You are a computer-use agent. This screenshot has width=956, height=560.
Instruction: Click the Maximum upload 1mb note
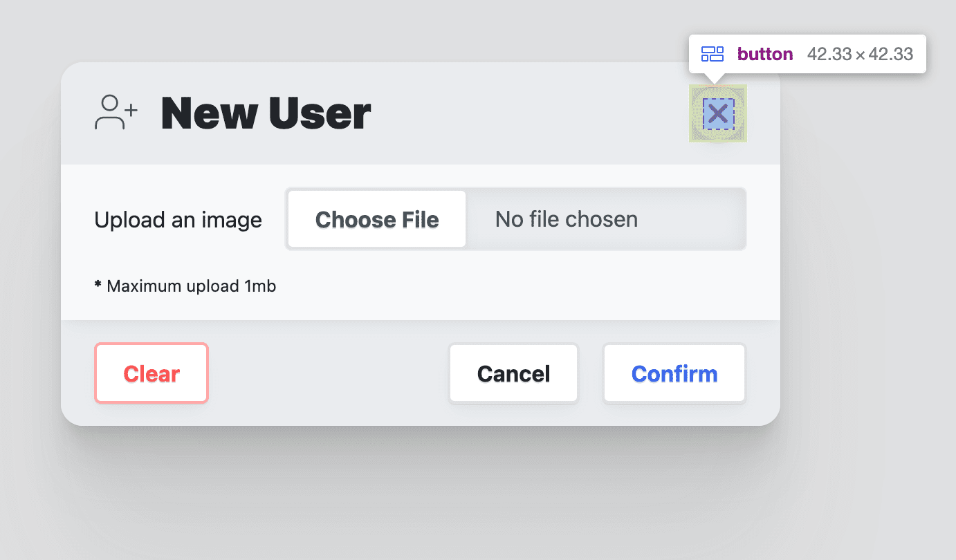(x=185, y=286)
